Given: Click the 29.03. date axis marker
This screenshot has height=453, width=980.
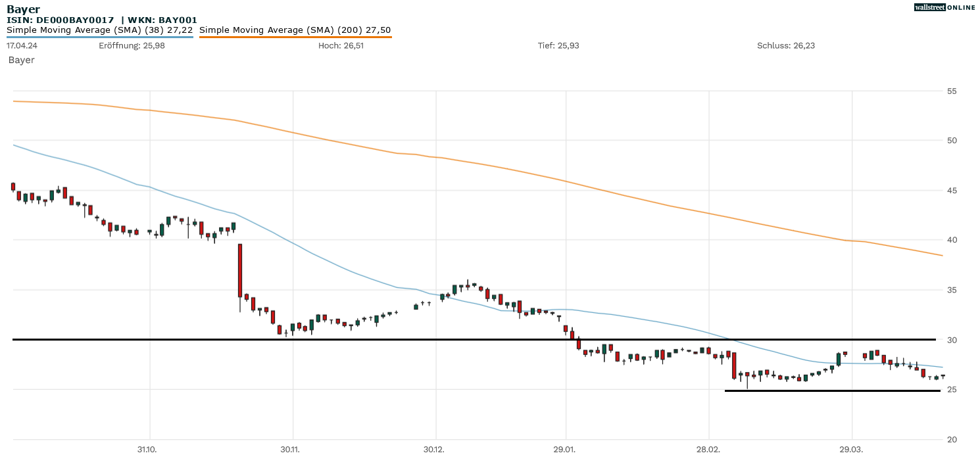Looking at the screenshot, I should 852,449.
